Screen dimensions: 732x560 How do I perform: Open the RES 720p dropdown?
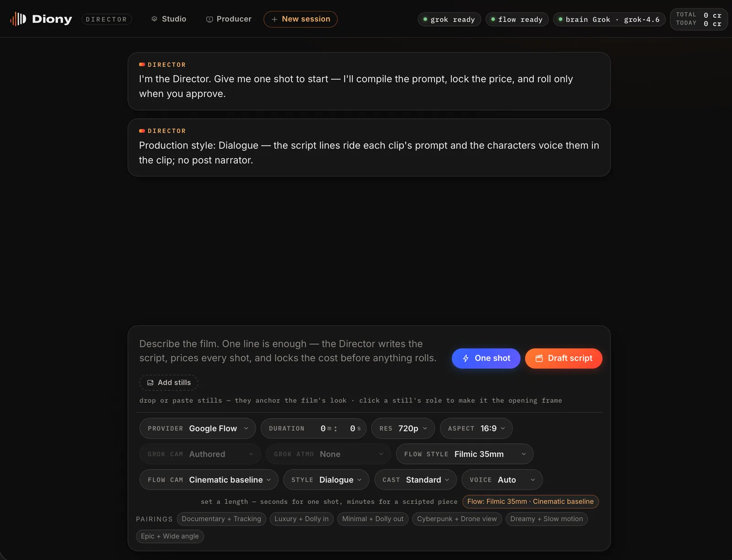(403, 428)
